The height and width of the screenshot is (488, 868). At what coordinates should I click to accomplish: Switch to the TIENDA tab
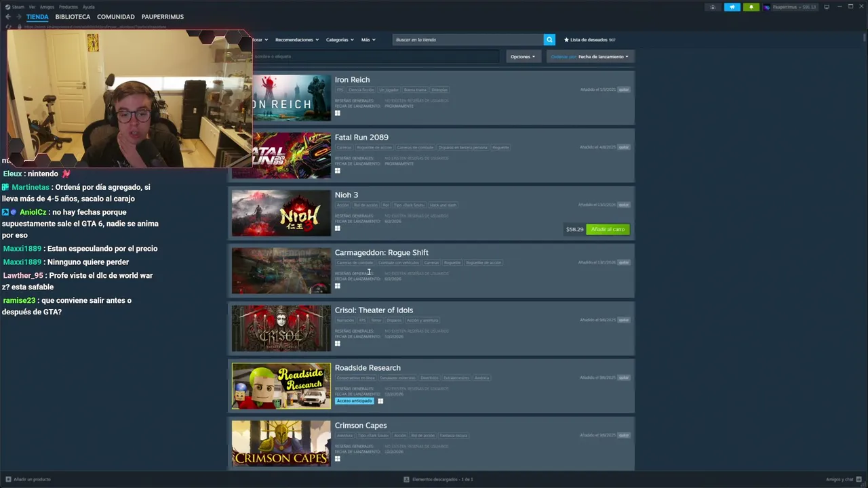coord(37,16)
